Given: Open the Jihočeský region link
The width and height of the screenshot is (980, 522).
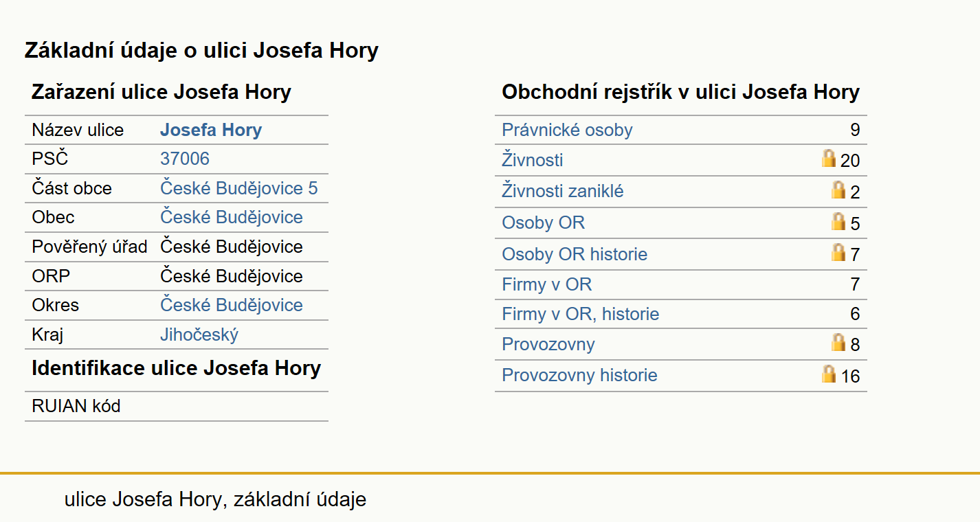Looking at the screenshot, I should point(199,335).
